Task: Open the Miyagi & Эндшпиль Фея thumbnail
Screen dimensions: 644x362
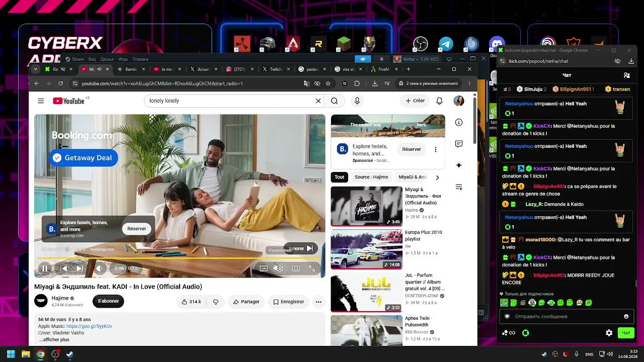Action: [366, 206]
